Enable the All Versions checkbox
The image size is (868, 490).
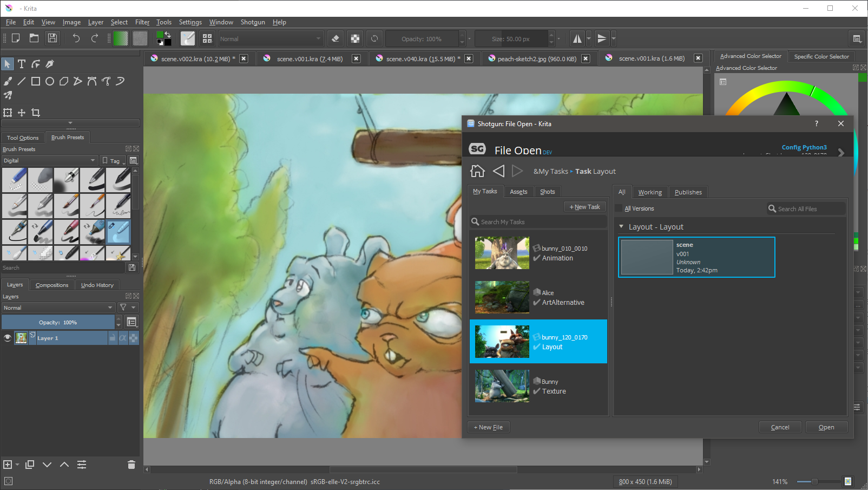(619, 208)
